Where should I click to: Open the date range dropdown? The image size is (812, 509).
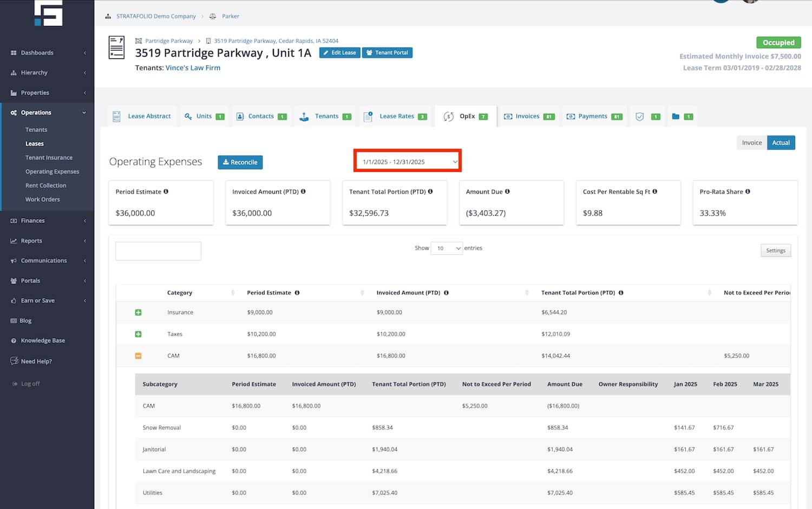[x=409, y=162]
